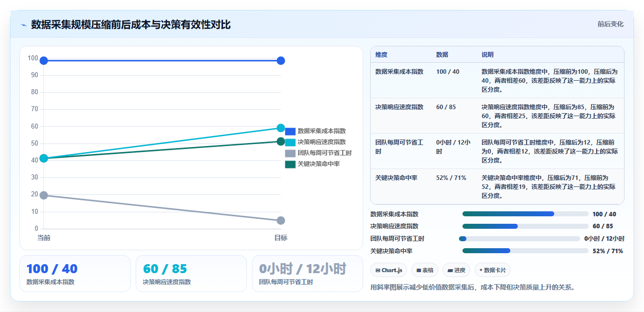The image size is (644, 312).
Task: Click the 关键决策命中率 cell in the table
Action: coord(397,178)
